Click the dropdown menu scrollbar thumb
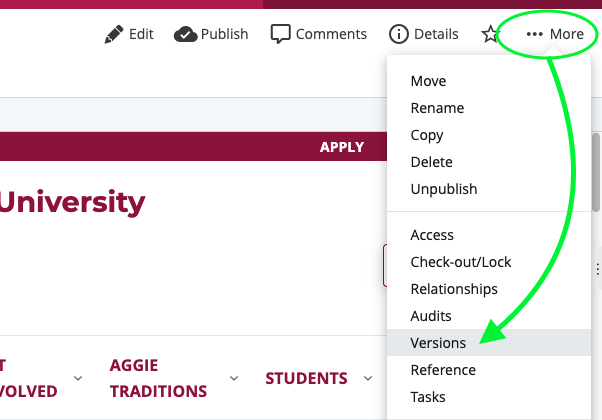The width and height of the screenshot is (602, 420). pyautogui.click(x=596, y=172)
